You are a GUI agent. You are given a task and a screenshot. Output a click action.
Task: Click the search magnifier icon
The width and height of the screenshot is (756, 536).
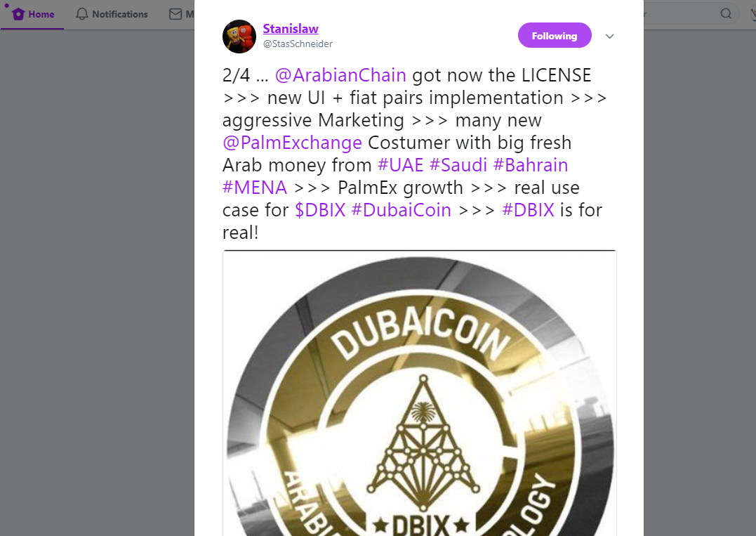click(726, 13)
